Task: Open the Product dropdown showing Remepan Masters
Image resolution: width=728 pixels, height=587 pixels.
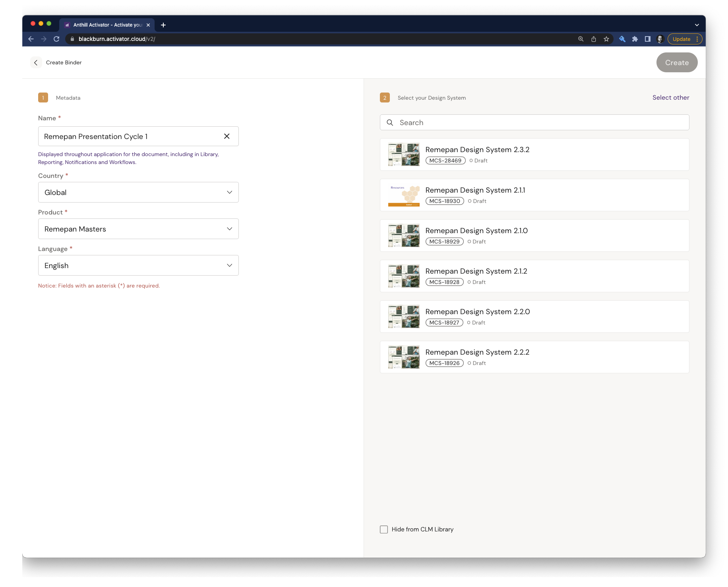Action: pos(138,229)
